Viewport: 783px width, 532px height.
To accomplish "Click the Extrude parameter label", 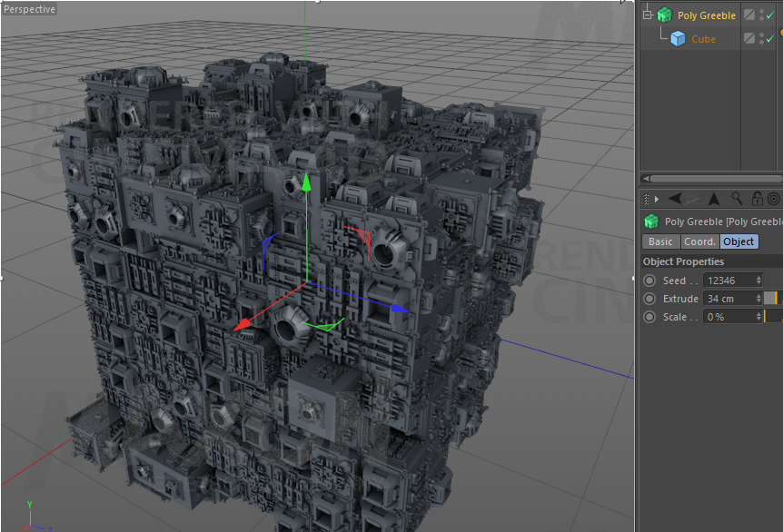I will coord(680,299).
